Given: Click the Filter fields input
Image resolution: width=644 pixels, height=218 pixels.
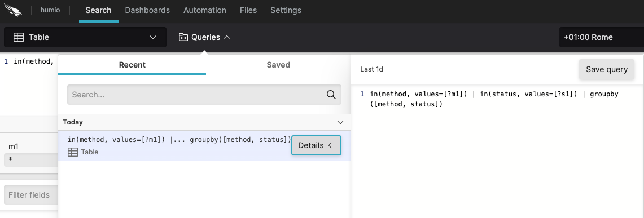Looking at the screenshot, I should (x=31, y=195).
